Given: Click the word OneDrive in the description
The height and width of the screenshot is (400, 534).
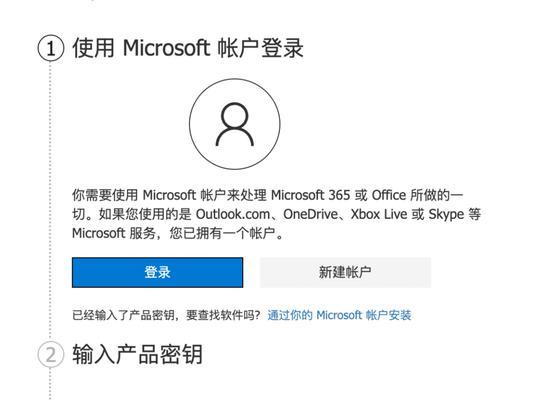Looking at the screenshot, I should point(310,214).
